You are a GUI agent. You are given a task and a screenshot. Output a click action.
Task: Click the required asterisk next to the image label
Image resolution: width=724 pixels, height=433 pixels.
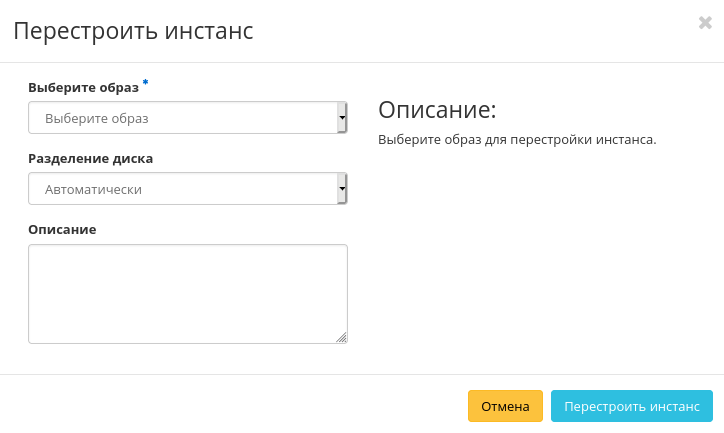click(145, 83)
